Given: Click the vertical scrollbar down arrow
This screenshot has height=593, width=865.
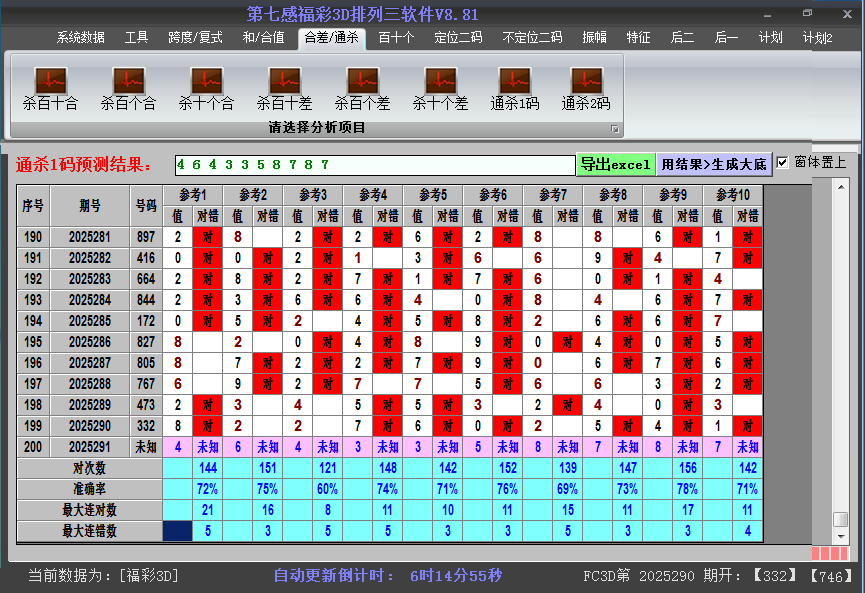Looking at the screenshot, I should click(841, 535).
